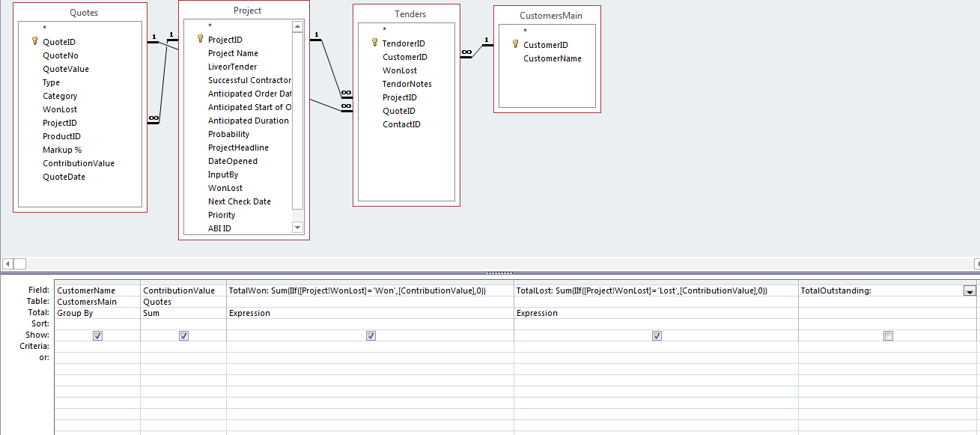980x435 pixels.
Task: Click the ProjectID key icon in Project table
Action: (200, 39)
